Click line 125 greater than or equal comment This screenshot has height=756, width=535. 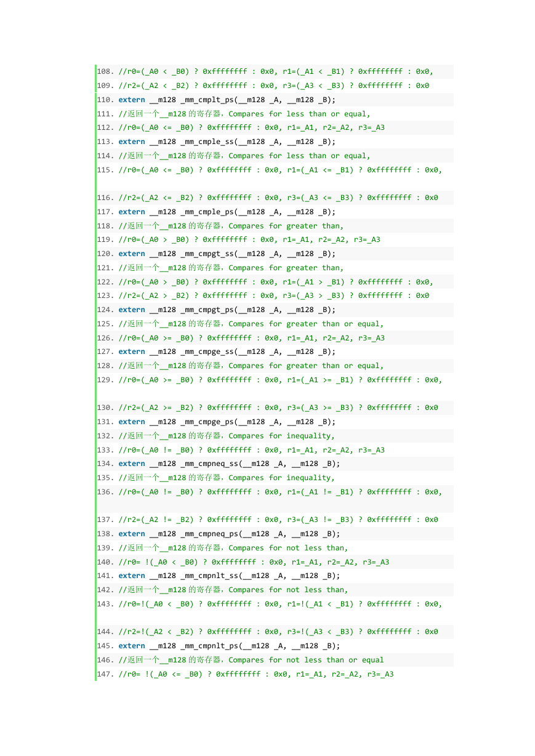(x=251, y=324)
